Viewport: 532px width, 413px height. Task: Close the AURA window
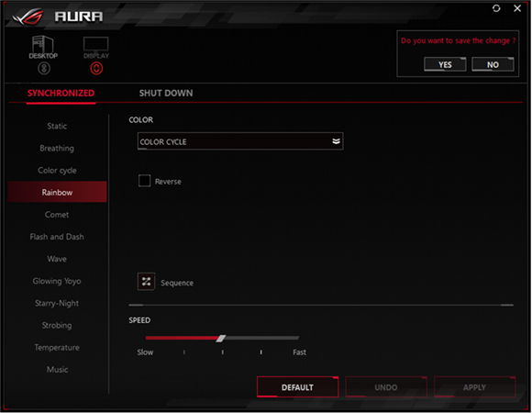click(x=517, y=8)
